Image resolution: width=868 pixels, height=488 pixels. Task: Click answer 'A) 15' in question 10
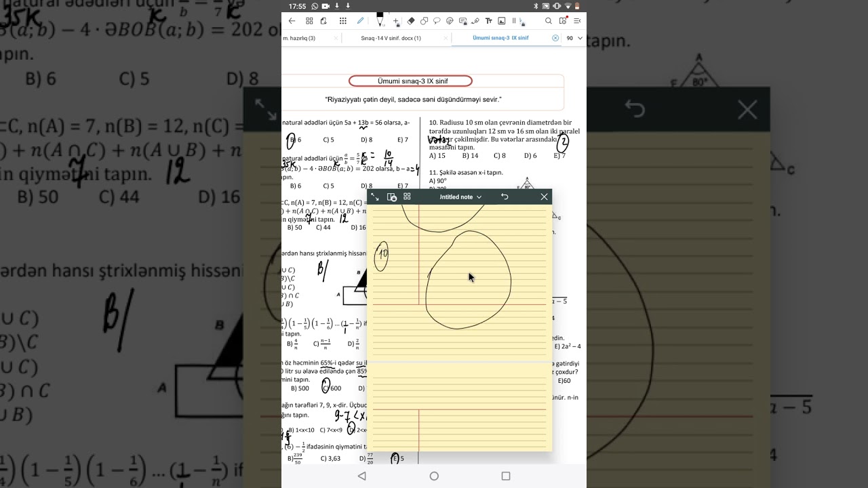[x=437, y=156]
